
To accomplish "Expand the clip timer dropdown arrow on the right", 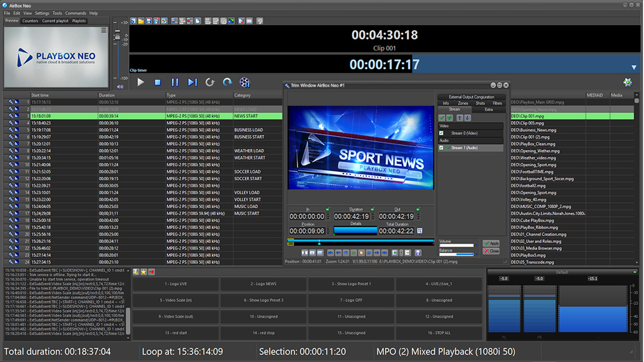I will (634, 67).
